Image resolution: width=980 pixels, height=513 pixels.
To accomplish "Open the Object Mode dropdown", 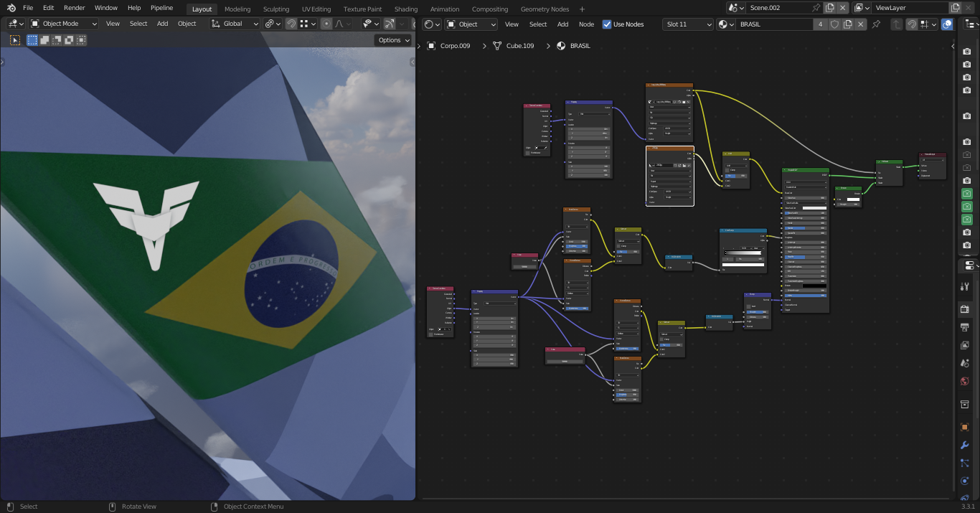I will tap(64, 24).
